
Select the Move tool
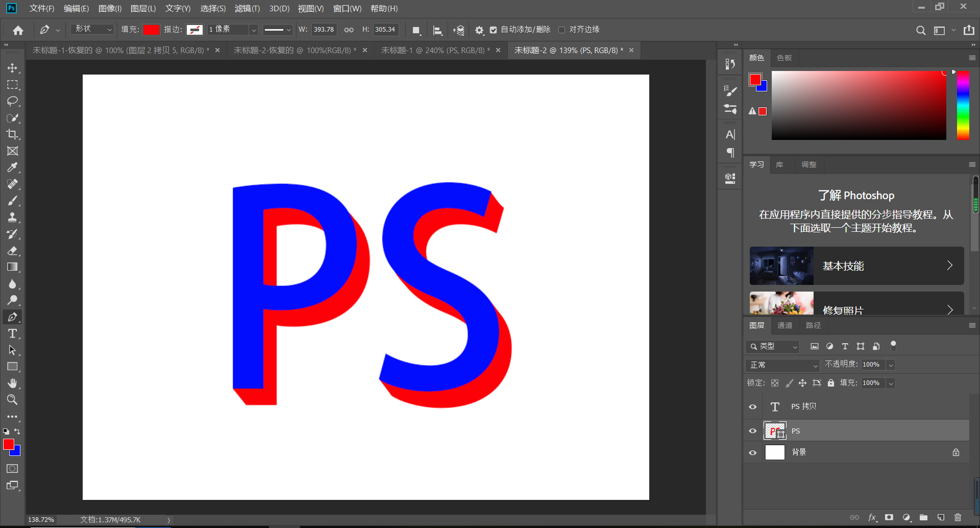point(12,68)
